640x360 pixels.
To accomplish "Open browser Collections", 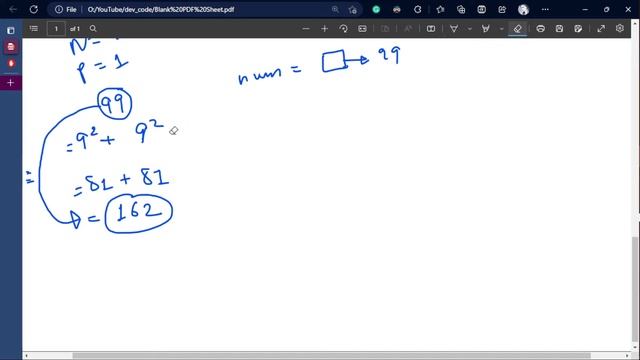I will point(461,9).
